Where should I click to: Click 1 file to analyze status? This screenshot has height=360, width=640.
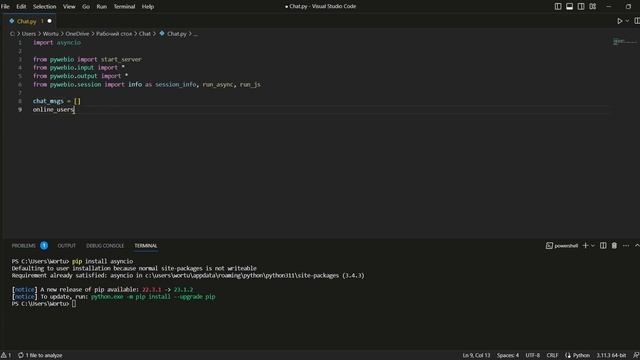40,356
